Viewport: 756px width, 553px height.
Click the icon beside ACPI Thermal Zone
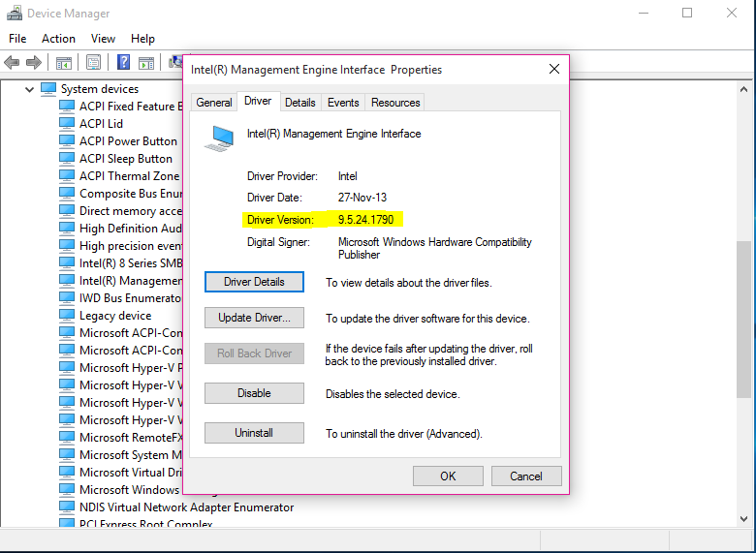click(x=67, y=176)
